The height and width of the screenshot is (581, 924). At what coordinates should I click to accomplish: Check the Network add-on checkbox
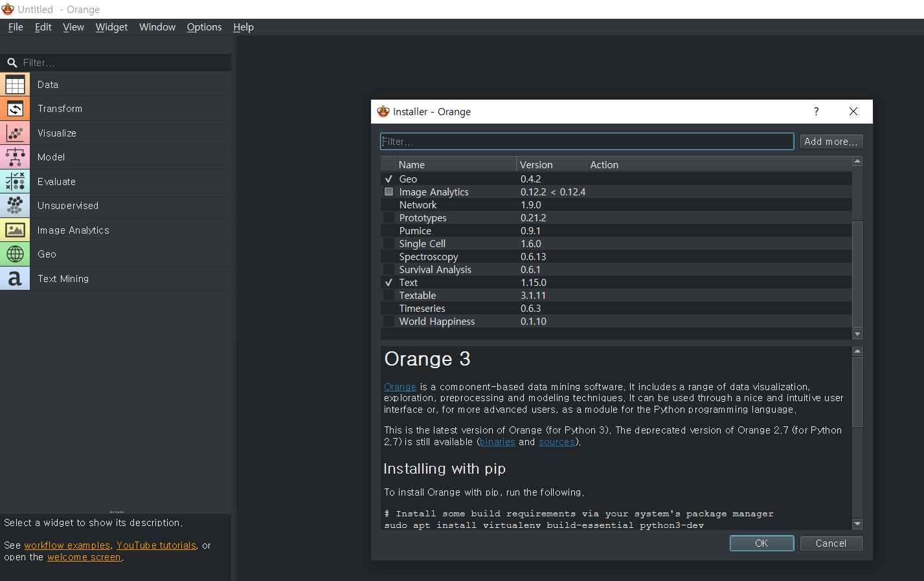click(x=389, y=205)
